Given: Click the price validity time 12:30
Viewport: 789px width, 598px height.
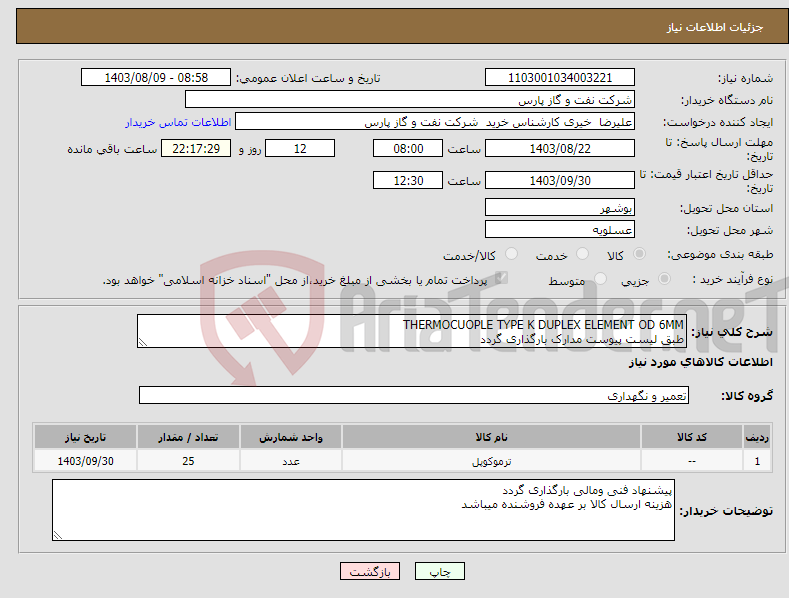Looking at the screenshot, I should [408, 180].
